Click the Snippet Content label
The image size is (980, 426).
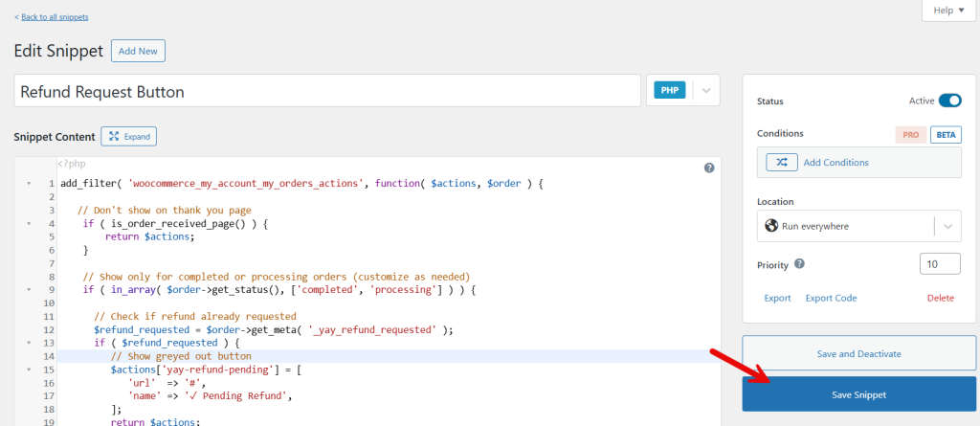point(55,136)
